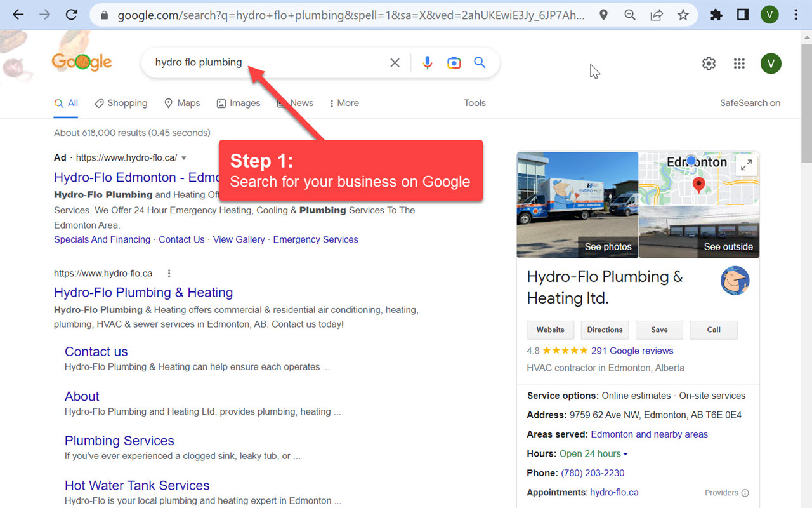Get Directions from the knowledge panel

(x=605, y=330)
